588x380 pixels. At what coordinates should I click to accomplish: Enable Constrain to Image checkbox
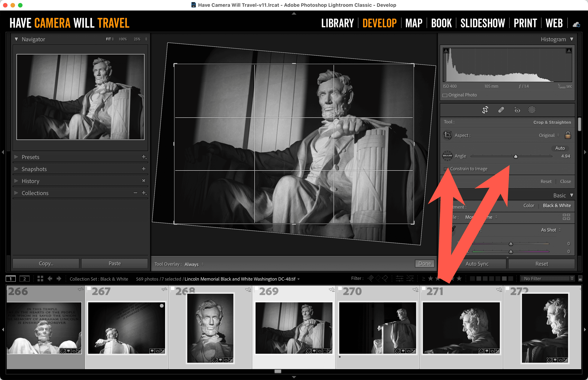click(446, 169)
